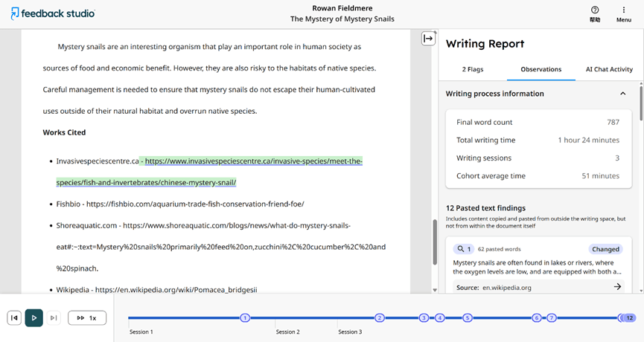
Task: Jump to timeline marker 2
Action: pyautogui.click(x=380, y=317)
